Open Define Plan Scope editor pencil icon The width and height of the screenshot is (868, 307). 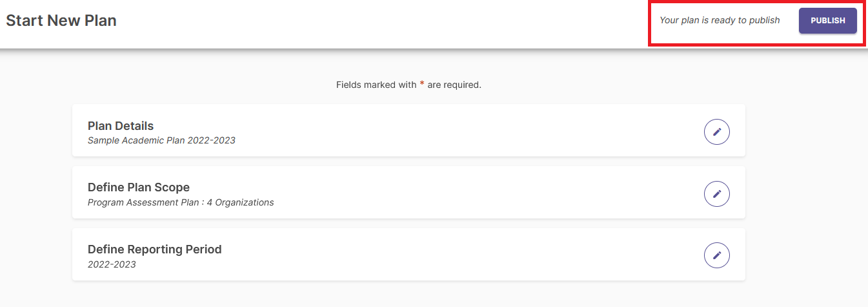pos(716,193)
